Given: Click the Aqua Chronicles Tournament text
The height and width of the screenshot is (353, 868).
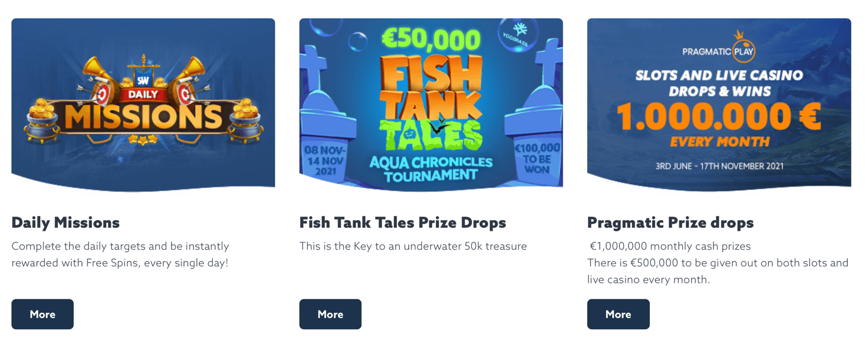Looking at the screenshot, I should tap(430, 168).
